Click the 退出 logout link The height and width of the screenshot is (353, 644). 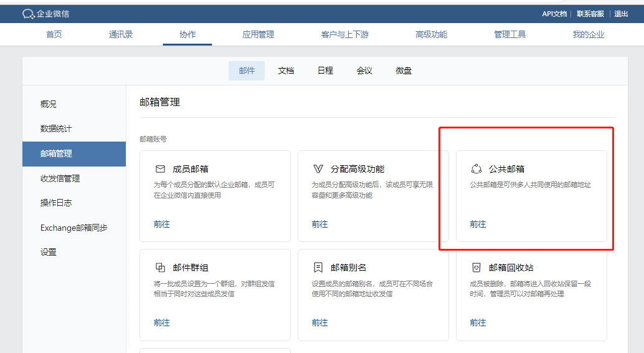click(x=621, y=14)
